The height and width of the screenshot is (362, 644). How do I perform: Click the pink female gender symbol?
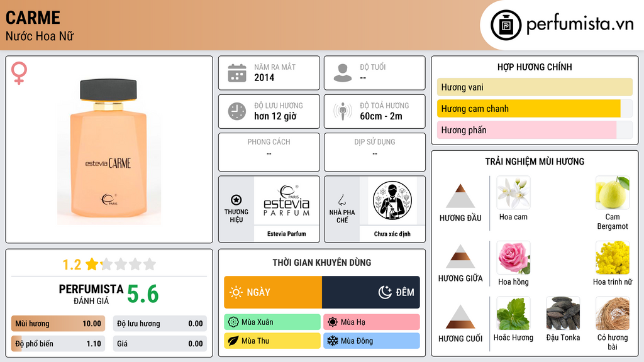tap(19, 73)
